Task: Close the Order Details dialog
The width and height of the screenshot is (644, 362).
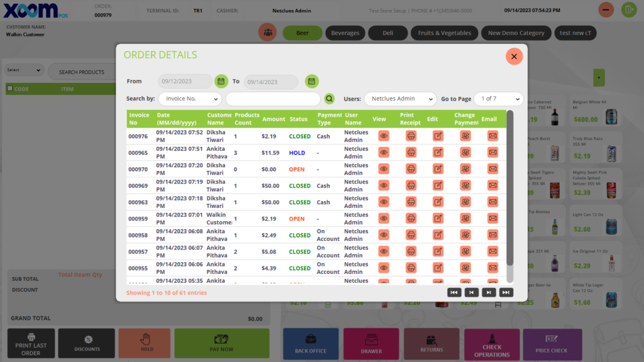Action: coord(514,57)
